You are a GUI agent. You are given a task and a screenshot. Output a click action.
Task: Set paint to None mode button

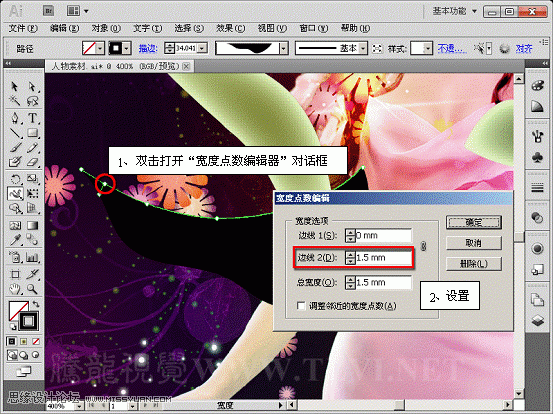pyautogui.click(x=36, y=341)
